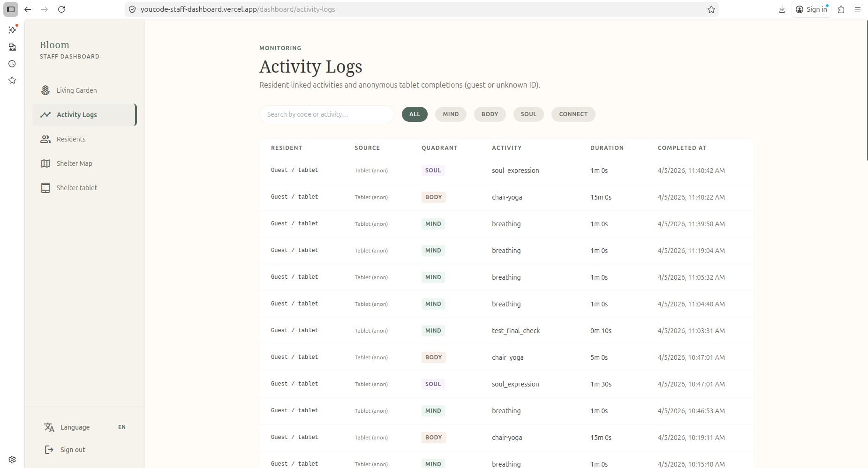868x468 pixels.
Task: Click the DURATION column header
Action: click(x=607, y=148)
